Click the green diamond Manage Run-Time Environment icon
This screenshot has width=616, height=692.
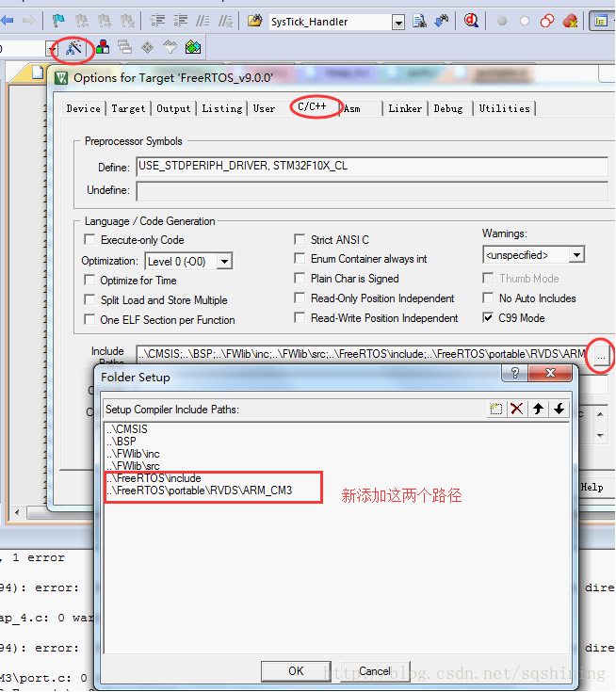[x=148, y=47]
